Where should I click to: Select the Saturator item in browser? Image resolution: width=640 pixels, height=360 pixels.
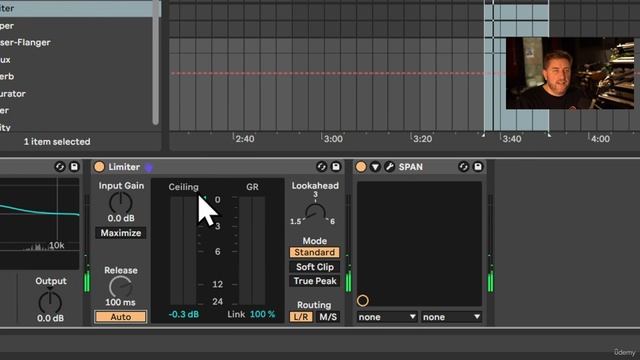[13, 93]
